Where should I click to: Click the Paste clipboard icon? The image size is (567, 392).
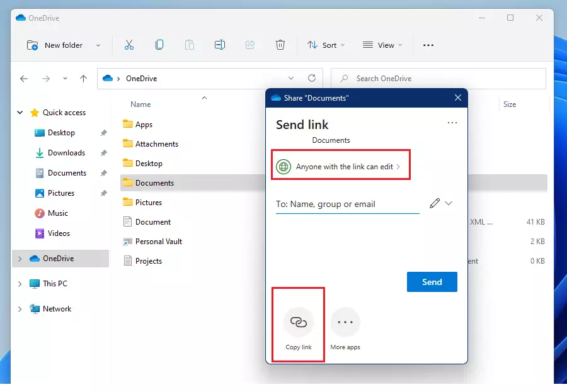[190, 45]
